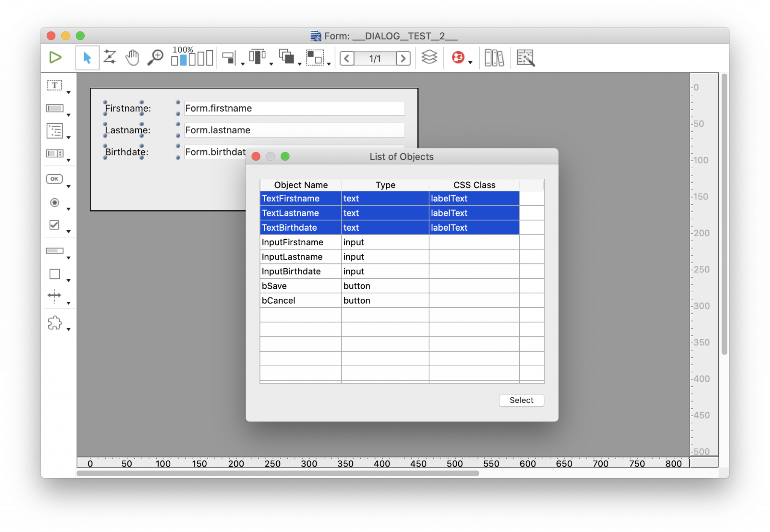The height and width of the screenshot is (532, 770).
Task: Expand the layering dropdown arrow
Action: pyautogui.click(x=300, y=64)
